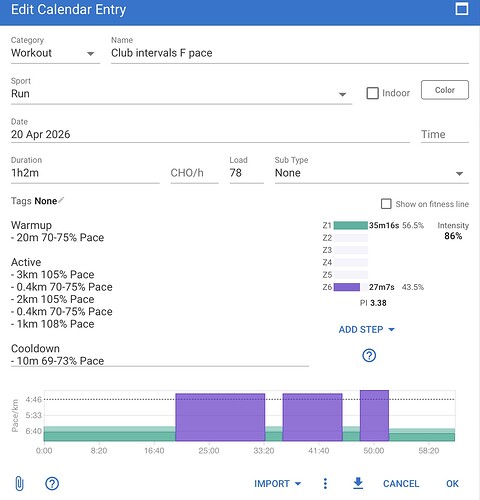The image size is (480, 500).
Task: Open the three-dot more options menu
Action: point(325,483)
